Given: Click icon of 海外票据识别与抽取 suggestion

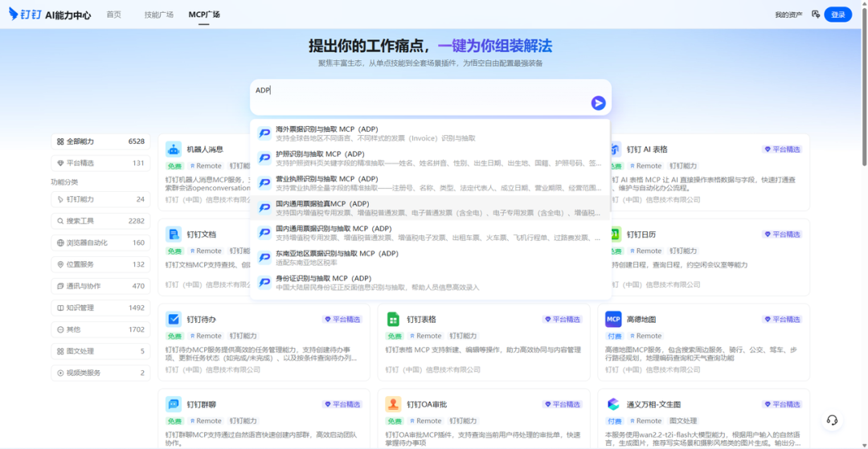Looking at the screenshot, I should click(264, 133).
